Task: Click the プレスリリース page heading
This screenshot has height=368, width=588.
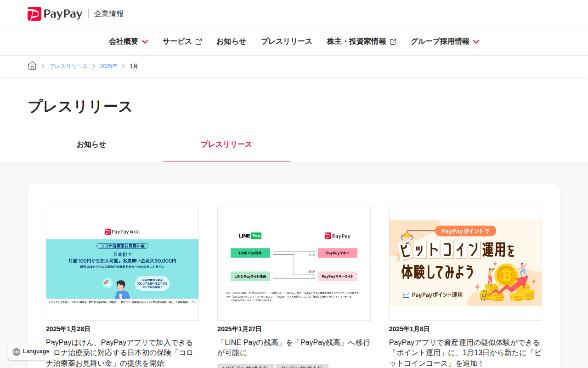Action: pyautogui.click(x=80, y=107)
